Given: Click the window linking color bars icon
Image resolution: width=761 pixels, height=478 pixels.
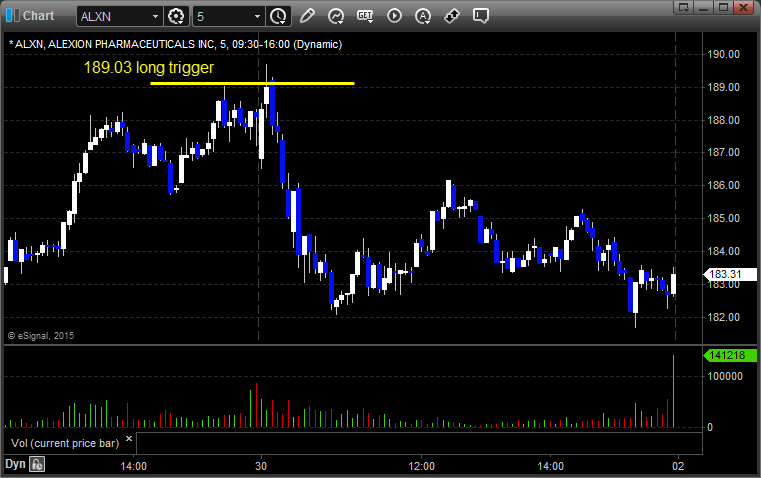Looking at the screenshot, I should tap(13, 16).
